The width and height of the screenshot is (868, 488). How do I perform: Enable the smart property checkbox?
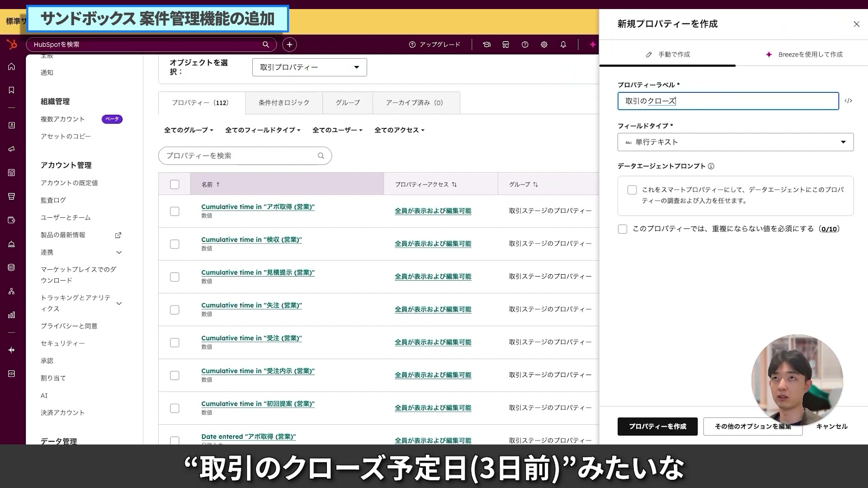pyautogui.click(x=632, y=190)
